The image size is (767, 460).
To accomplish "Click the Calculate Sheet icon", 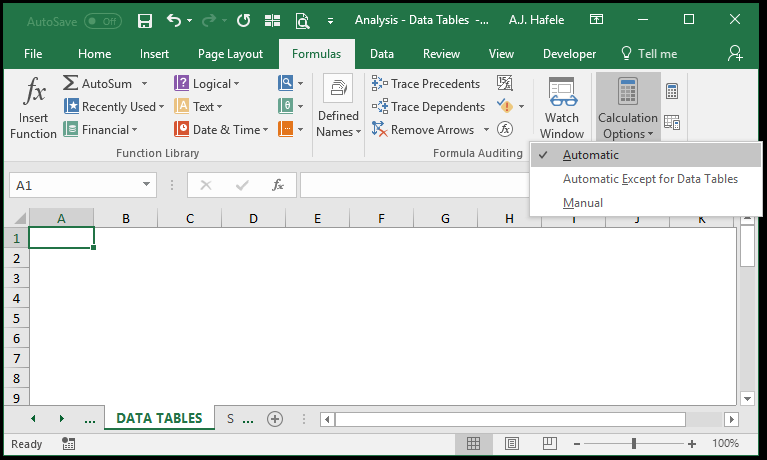I will (672, 122).
